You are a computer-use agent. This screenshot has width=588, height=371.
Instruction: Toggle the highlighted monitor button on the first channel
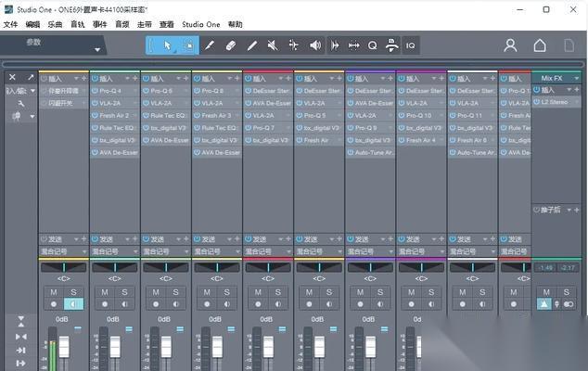(x=73, y=304)
